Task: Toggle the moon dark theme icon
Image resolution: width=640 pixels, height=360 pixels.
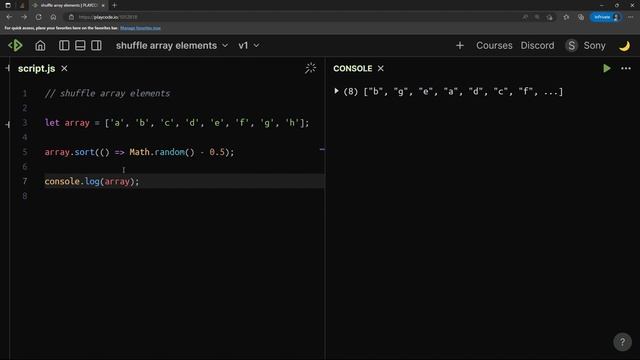Action: click(624, 46)
